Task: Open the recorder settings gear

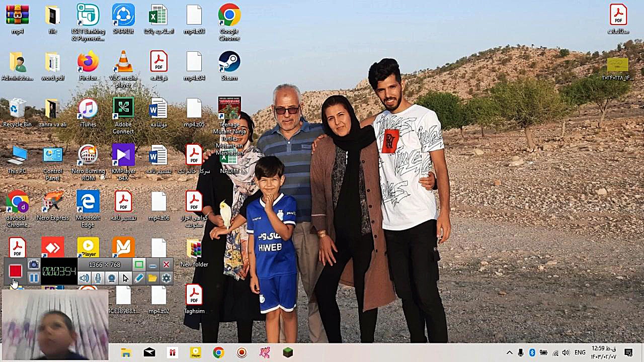Action: tap(166, 278)
